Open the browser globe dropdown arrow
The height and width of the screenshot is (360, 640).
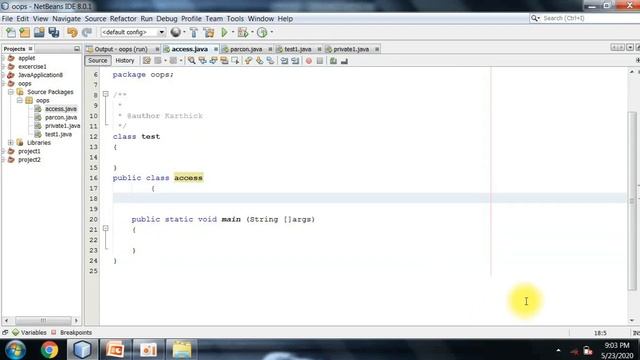(x=184, y=32)
